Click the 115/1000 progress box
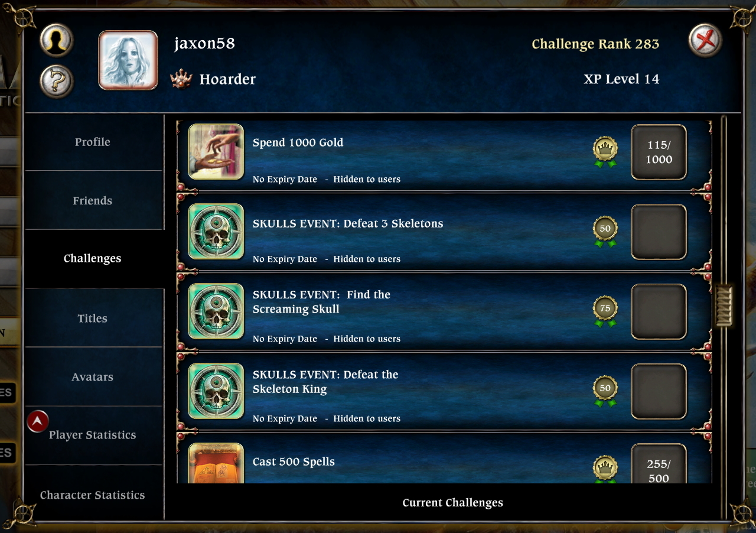 (x=659, y=152)
